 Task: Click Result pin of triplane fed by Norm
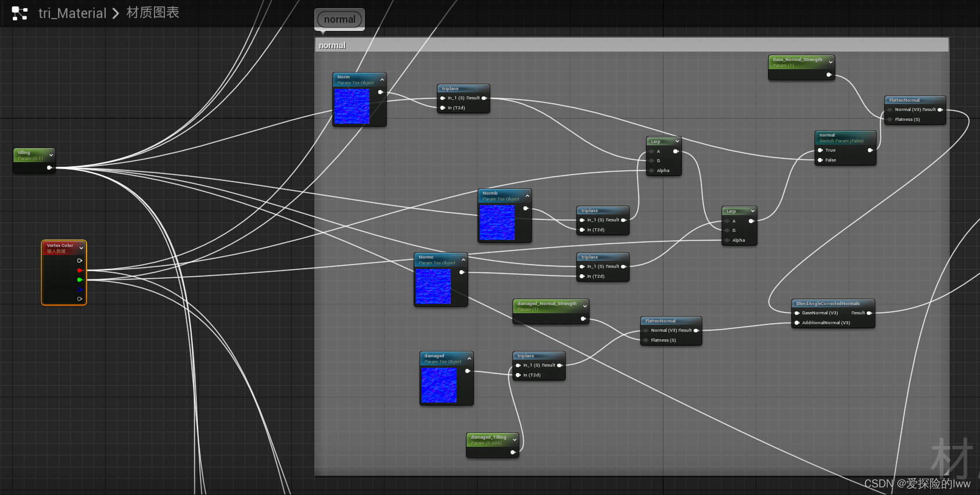[484, 98]
